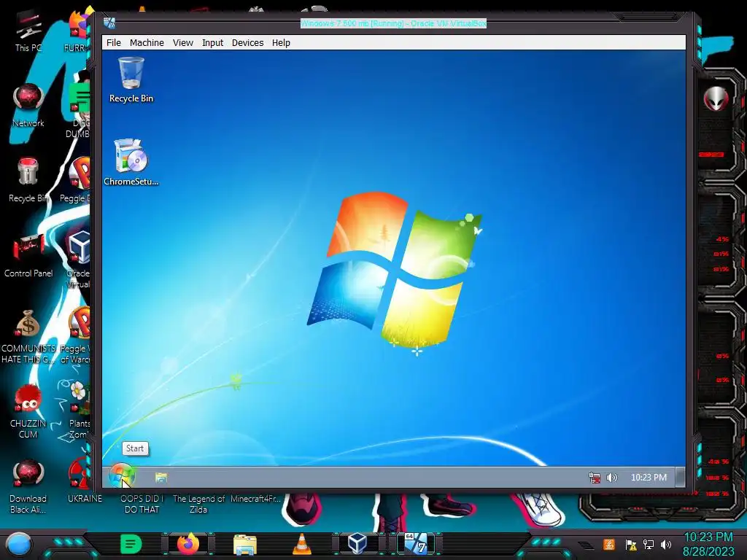Select the COMMUNISTS HATE THIS G... shortcut

point(28,337)
